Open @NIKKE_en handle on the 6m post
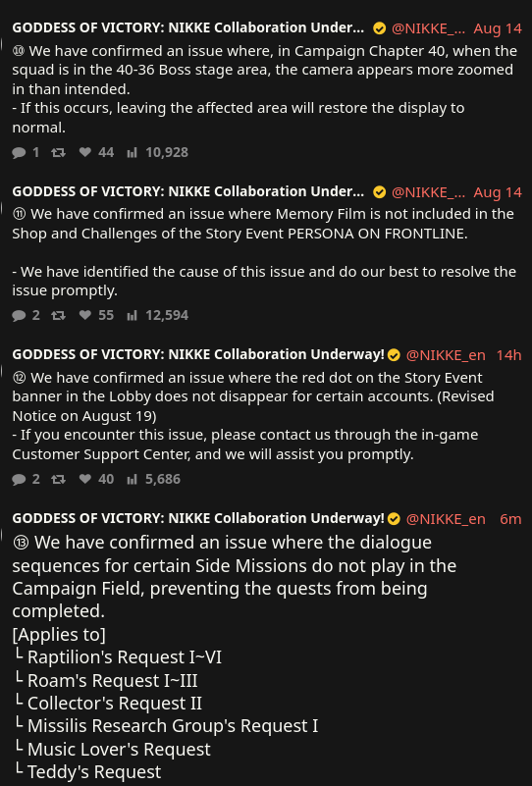Image resolution: width=532 pixels, height=786 pixels. [446, 519]
